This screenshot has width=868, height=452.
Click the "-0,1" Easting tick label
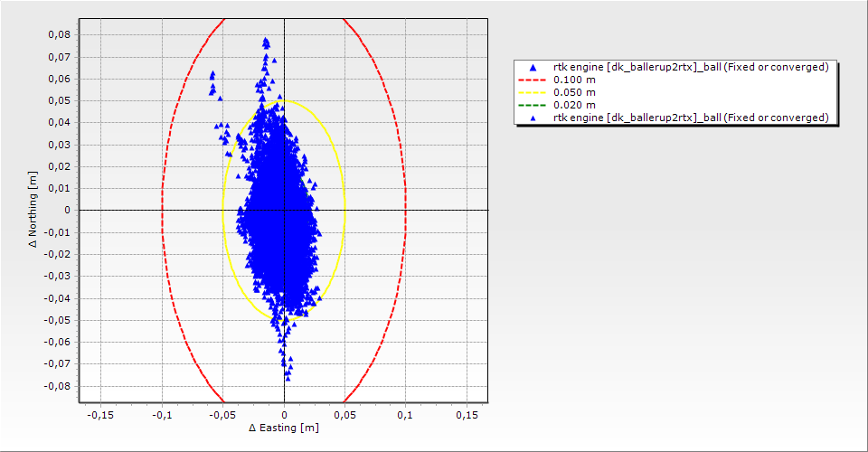162,415
